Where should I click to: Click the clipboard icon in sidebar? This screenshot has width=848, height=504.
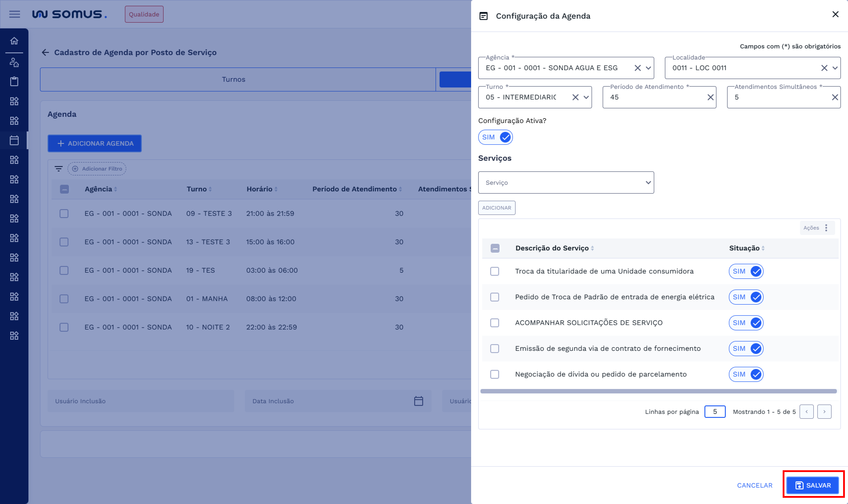coord(14,81)
